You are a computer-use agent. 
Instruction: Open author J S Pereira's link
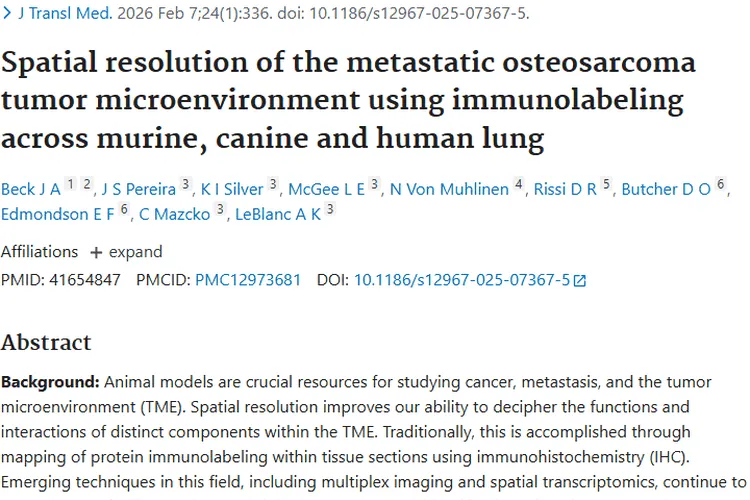point(138,189)
